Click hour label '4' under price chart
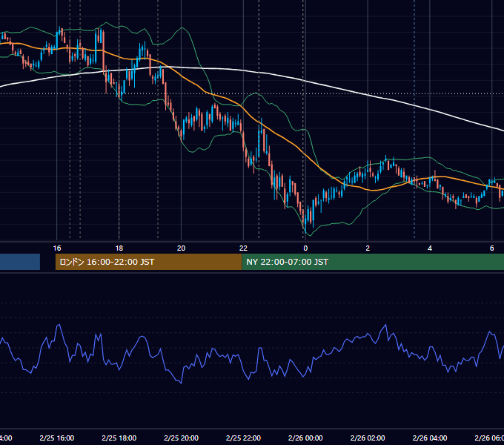 coord(430,248)
